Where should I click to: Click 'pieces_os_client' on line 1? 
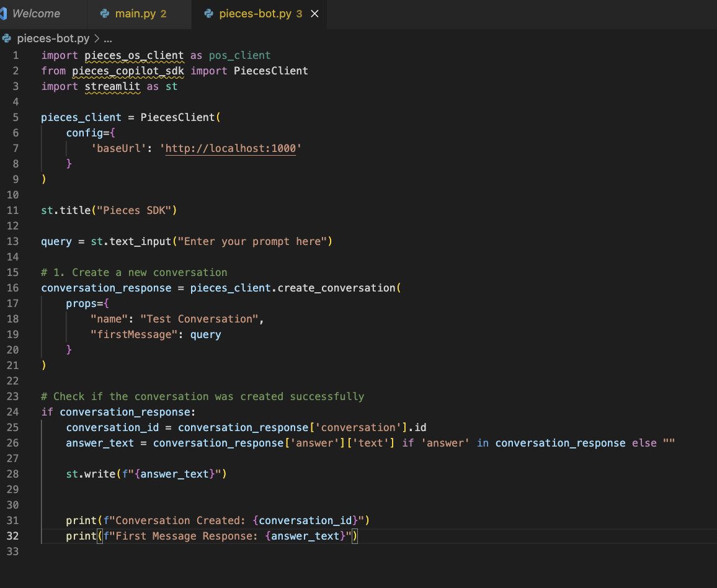click(134, 55)
